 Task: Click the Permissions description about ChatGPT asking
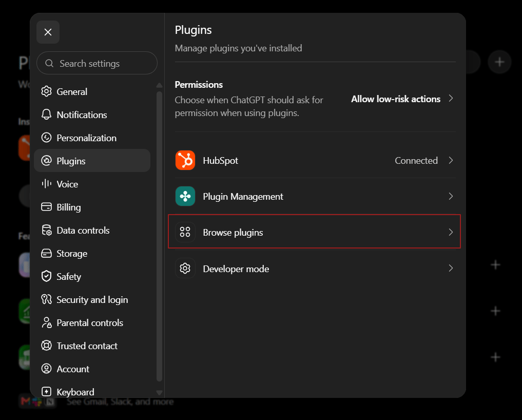(x=249, y=107)
